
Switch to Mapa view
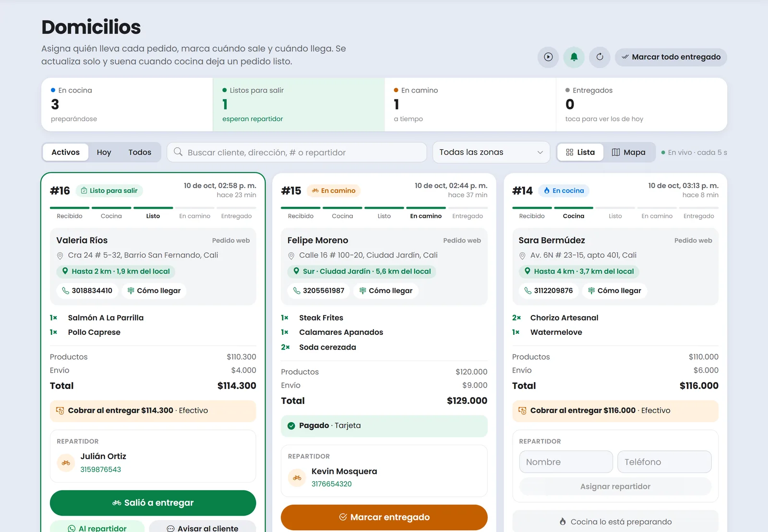[x=629, y=153]
